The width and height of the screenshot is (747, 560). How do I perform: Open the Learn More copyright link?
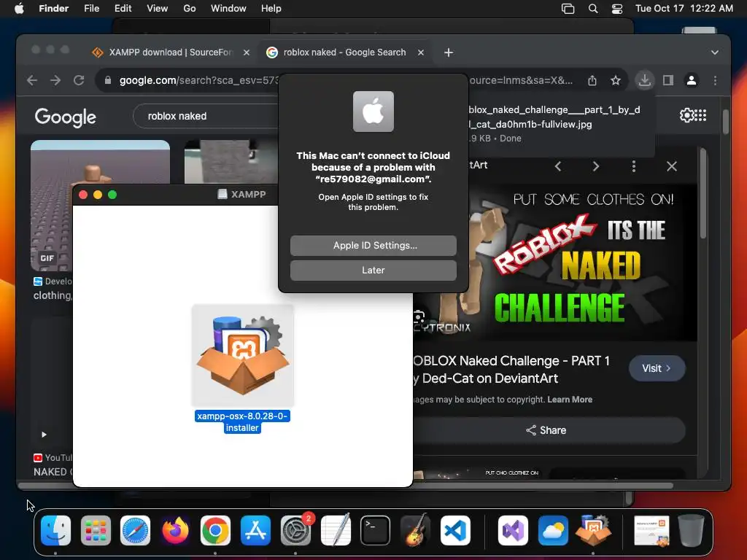[570, 400]
